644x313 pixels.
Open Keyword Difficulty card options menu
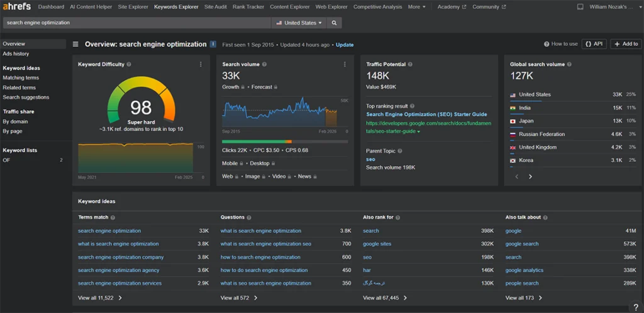(201, 64)
